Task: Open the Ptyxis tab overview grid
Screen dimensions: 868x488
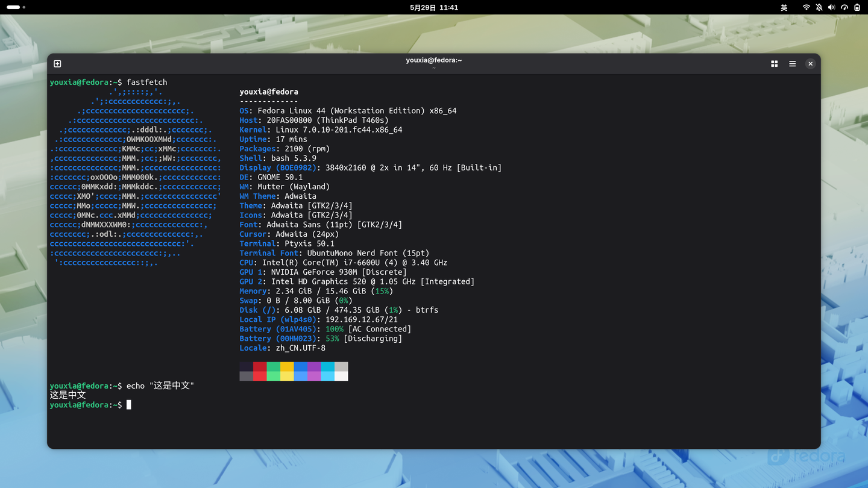Action: pos(775,64)
